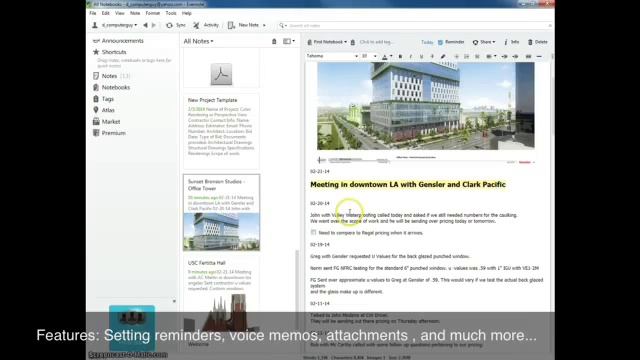Insert a horizontal rule
The image size is (640, 360).
pyautogui.click(x=539, y=57)
